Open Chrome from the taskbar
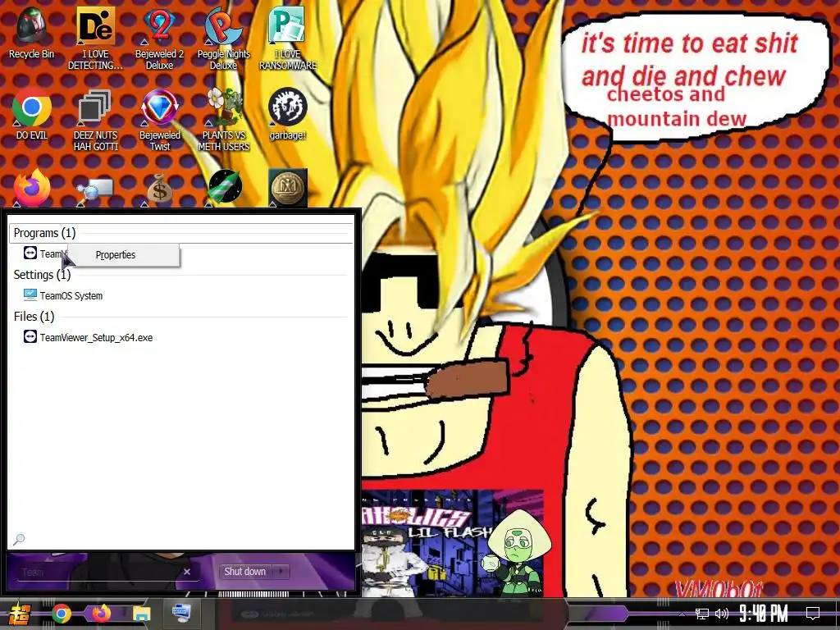 (62, 614)
